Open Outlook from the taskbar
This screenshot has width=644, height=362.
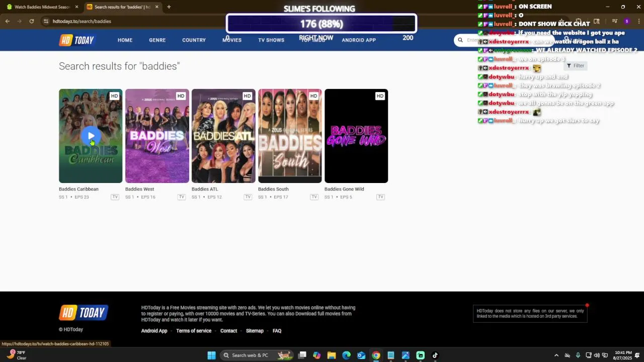click(x=361, y=355)
